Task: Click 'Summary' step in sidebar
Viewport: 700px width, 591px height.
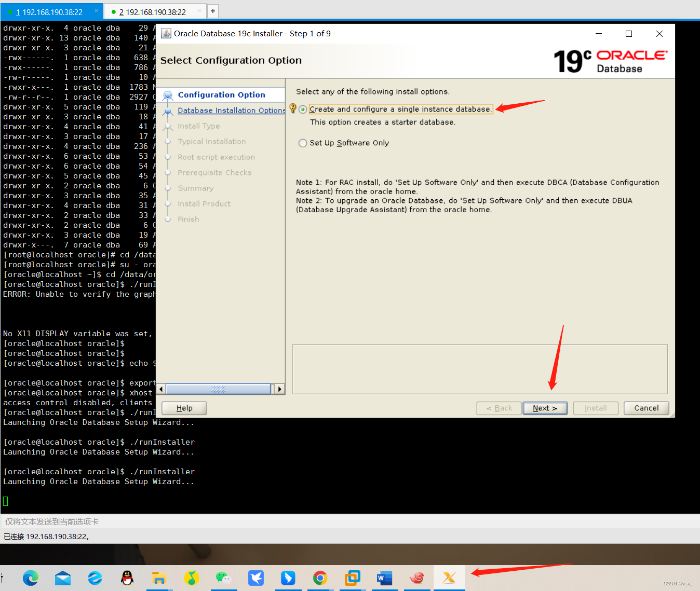Action: [196, 188]
